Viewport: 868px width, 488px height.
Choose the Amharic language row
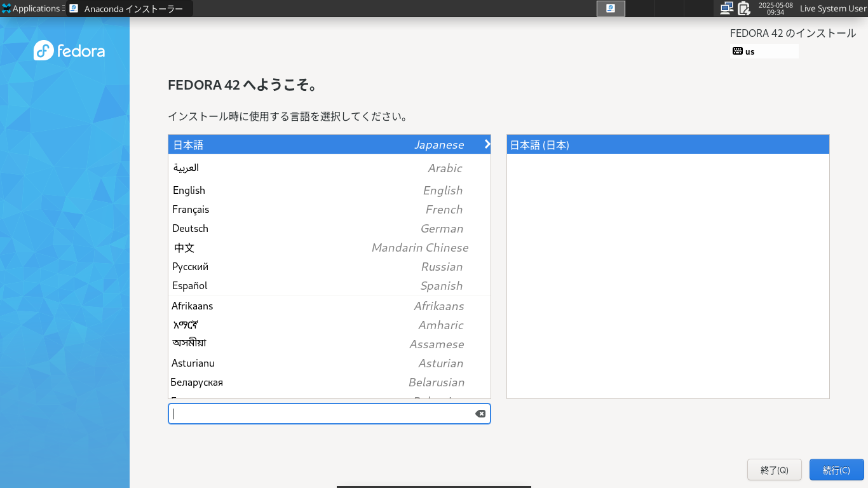click(329, 325)
